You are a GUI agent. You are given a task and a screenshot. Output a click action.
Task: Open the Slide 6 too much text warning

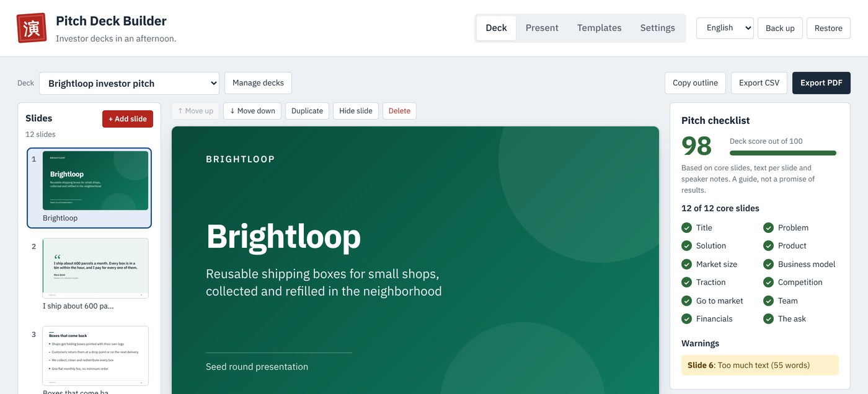(x=759, y=366)
